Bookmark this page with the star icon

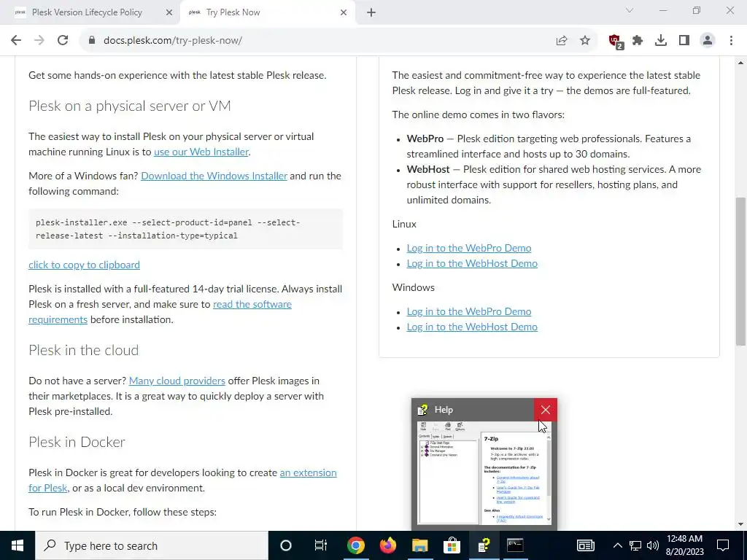tap(585, 41)
